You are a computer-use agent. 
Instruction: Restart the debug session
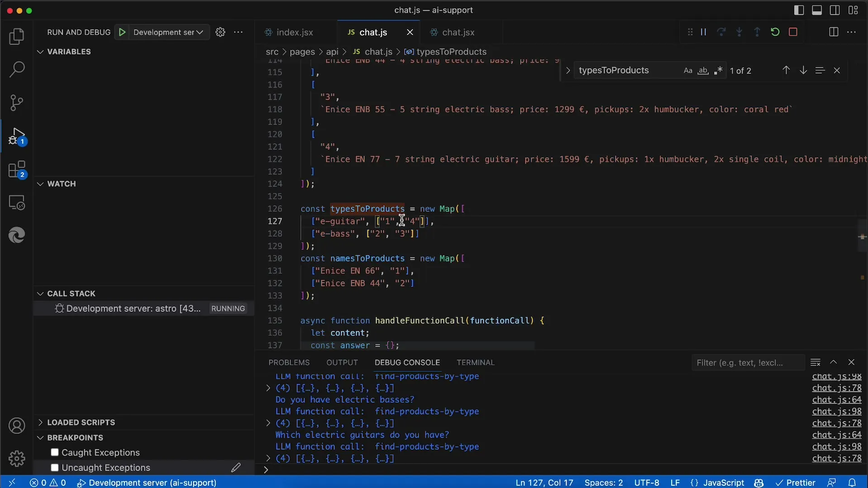pyautogui.click(x=775, y=32)
